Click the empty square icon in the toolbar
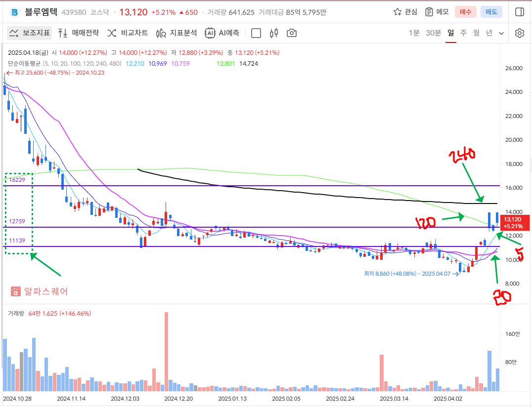532x408 pixels. tap(256, 33)
